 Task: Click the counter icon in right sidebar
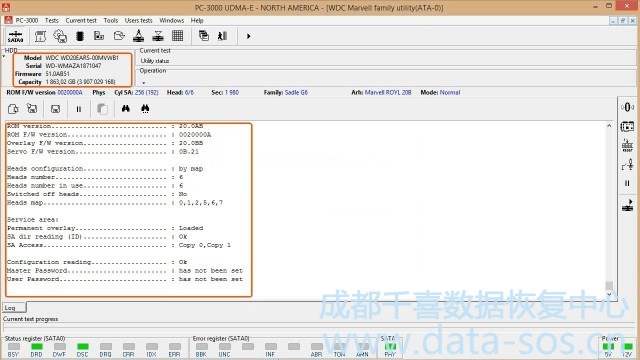627,107
